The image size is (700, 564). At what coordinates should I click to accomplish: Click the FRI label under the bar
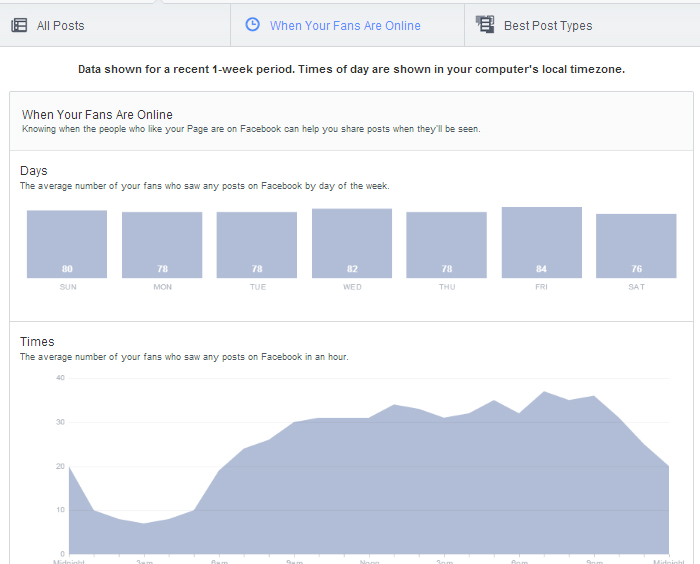[542, 287]
